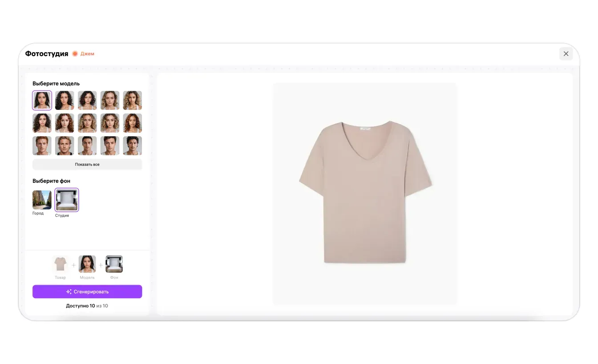Choose the second model in the top row
This screenshot has width=598, height=364.
(x=65, y=101)
